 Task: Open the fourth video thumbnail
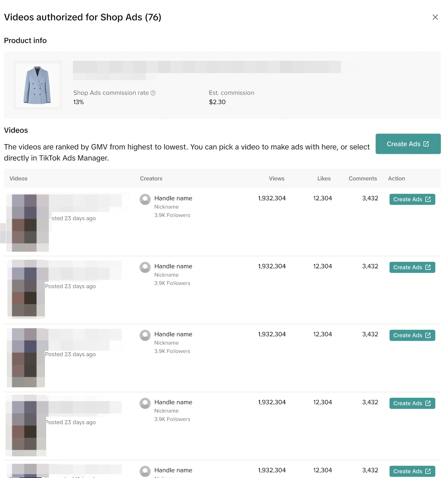click(26, 425)
